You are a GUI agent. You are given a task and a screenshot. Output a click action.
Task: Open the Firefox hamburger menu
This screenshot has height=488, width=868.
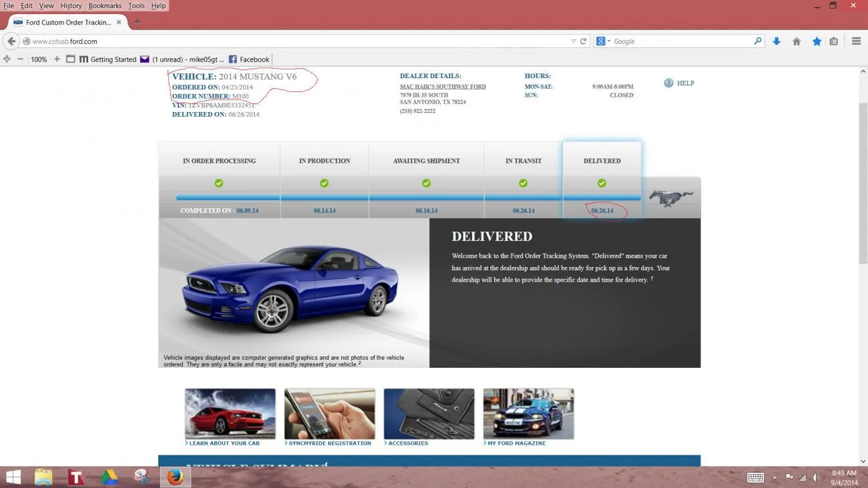click(856, 41)
